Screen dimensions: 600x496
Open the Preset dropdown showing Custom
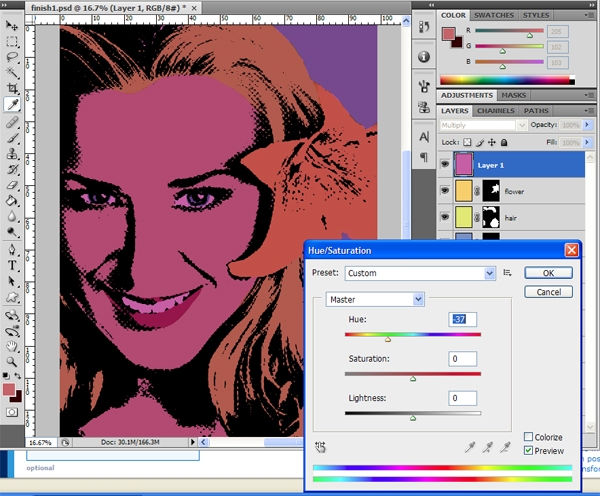tap(420, 273)
